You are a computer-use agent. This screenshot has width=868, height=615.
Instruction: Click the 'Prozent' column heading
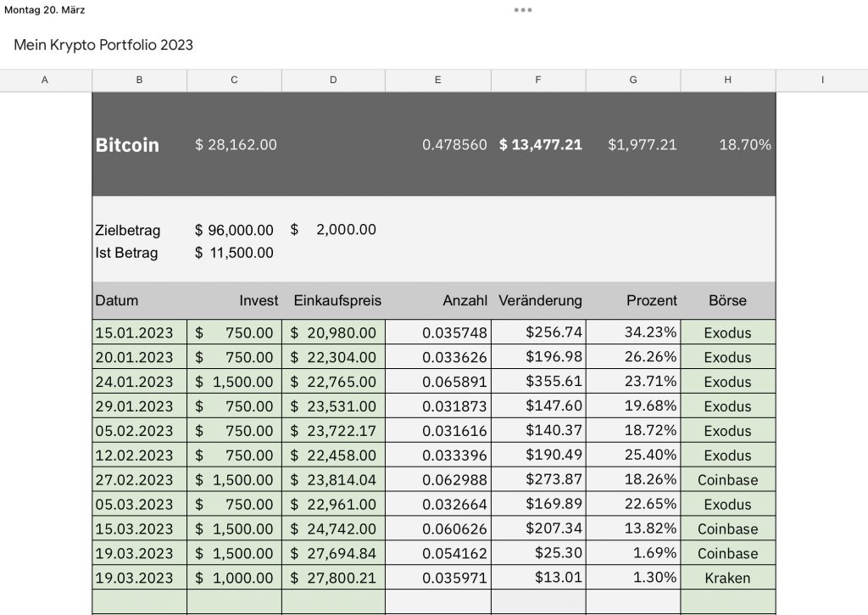click(633, 300)
